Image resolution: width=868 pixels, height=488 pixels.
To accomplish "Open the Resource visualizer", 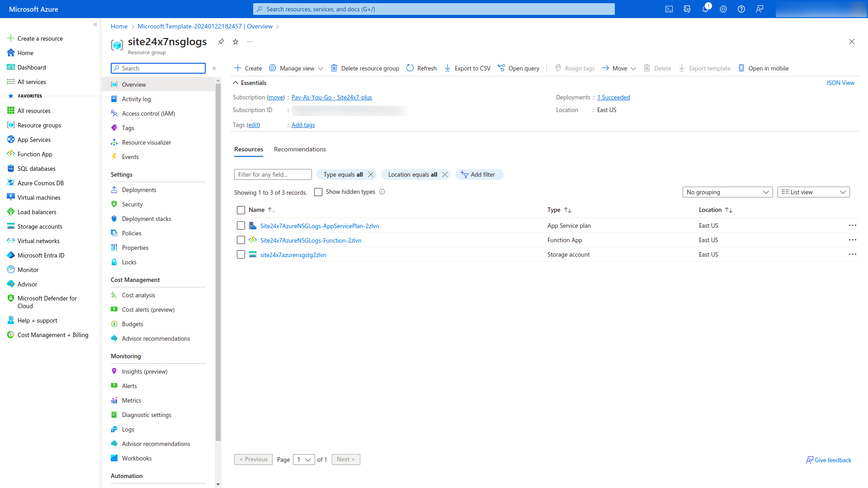I will [146, 142].
